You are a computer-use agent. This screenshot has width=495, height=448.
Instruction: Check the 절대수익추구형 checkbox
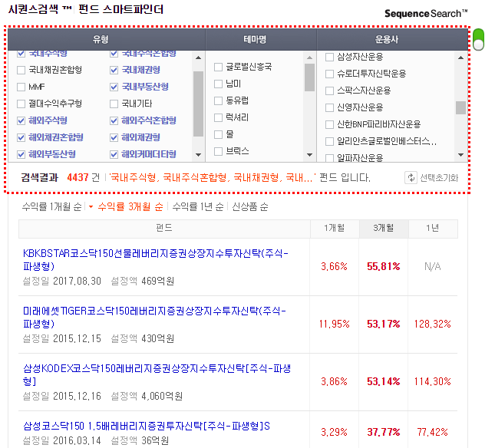pyautogui.click(x=21, y=104)
